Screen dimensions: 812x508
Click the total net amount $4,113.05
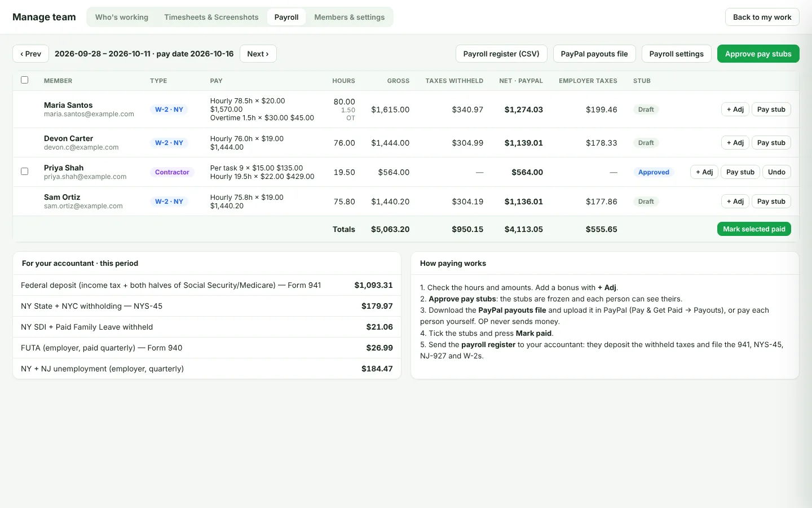click(524, 229)
